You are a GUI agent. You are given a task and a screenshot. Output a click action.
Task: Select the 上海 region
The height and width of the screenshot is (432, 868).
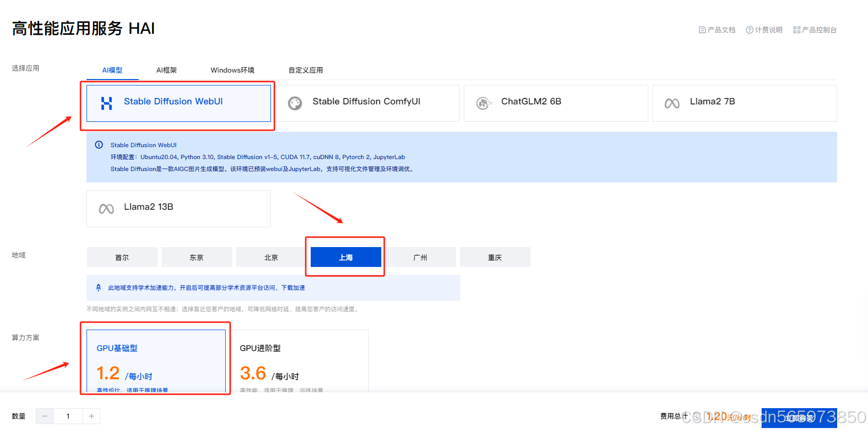pyautogui.click(x=346, y=257)
